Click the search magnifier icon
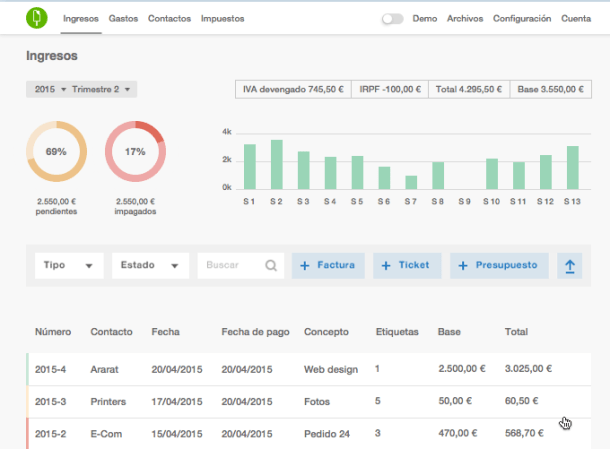The image size is (610, 449). click(271, 266)
